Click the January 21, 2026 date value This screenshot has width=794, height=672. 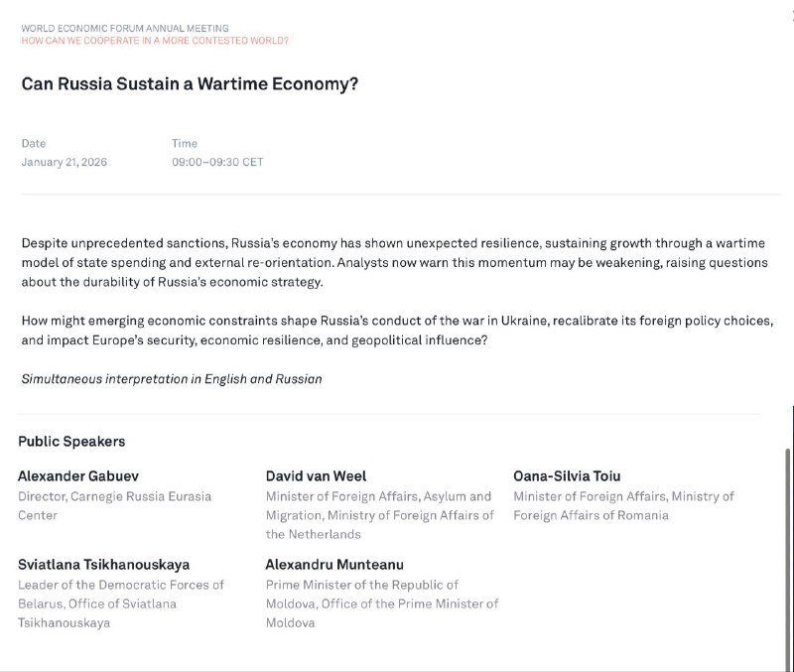click(64, 162)
